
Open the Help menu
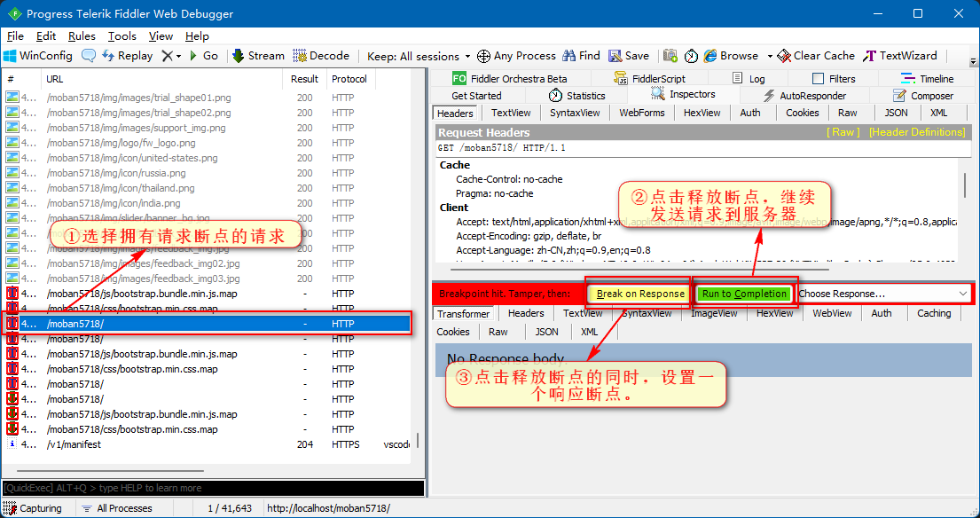pos(197,36)
